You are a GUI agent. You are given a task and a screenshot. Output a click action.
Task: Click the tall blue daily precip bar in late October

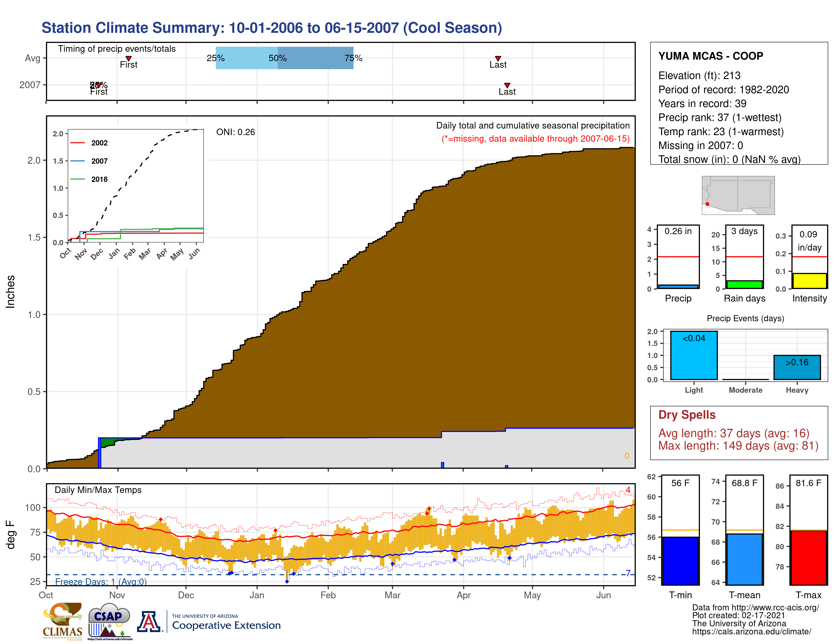[x=99, y=453]
